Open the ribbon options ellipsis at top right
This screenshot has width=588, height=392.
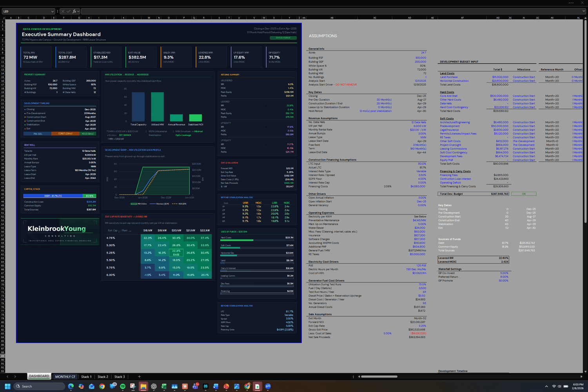tap(571, 3)
